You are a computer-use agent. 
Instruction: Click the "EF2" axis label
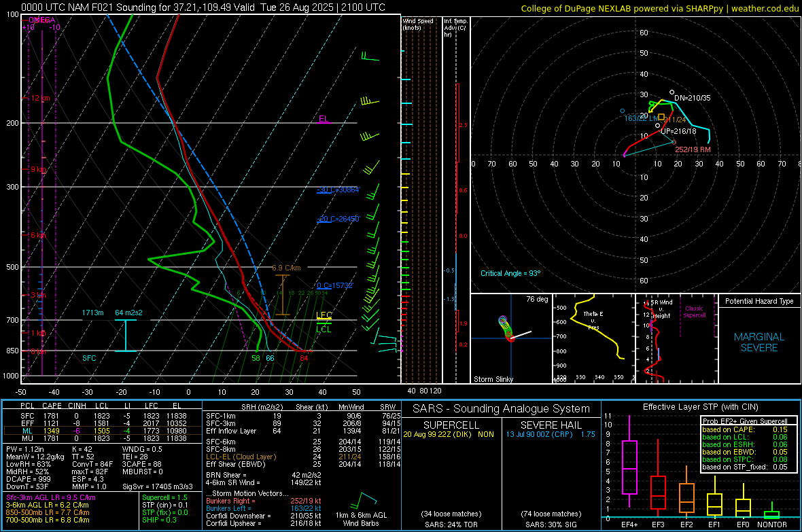coord(686,525)
